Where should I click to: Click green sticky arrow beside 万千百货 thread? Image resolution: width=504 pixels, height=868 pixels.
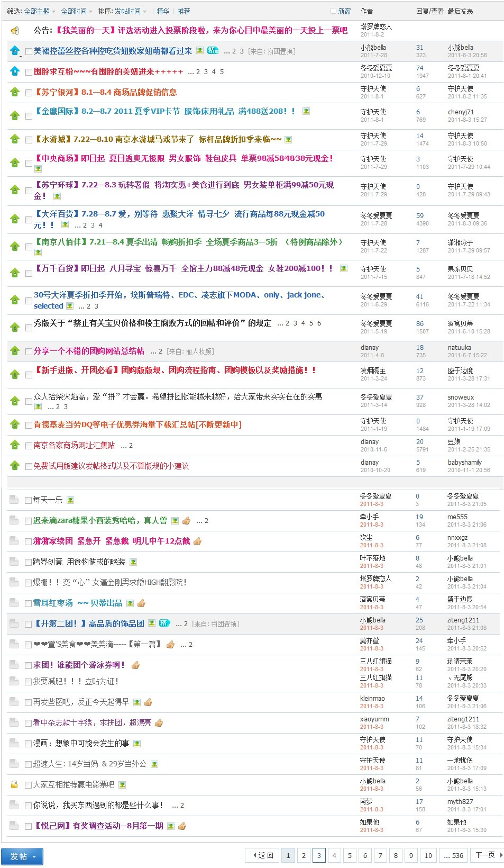(x=15, y=273)
